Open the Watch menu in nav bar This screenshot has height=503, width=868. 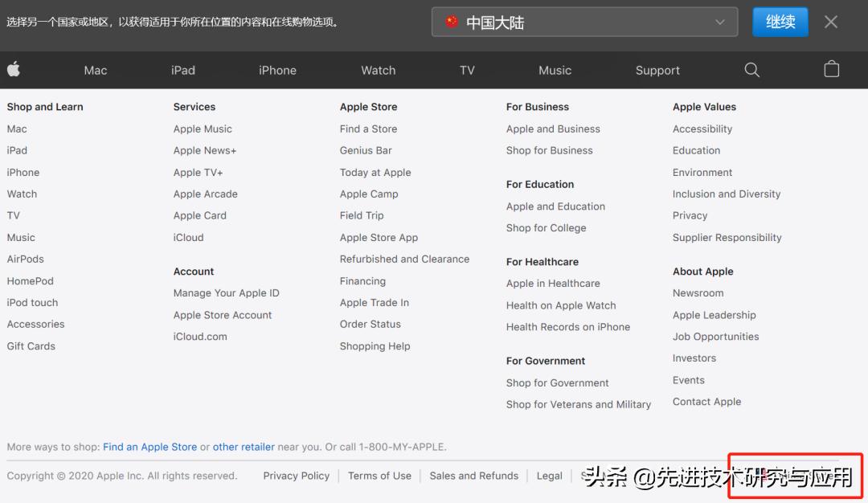click(x=378, y=70)
